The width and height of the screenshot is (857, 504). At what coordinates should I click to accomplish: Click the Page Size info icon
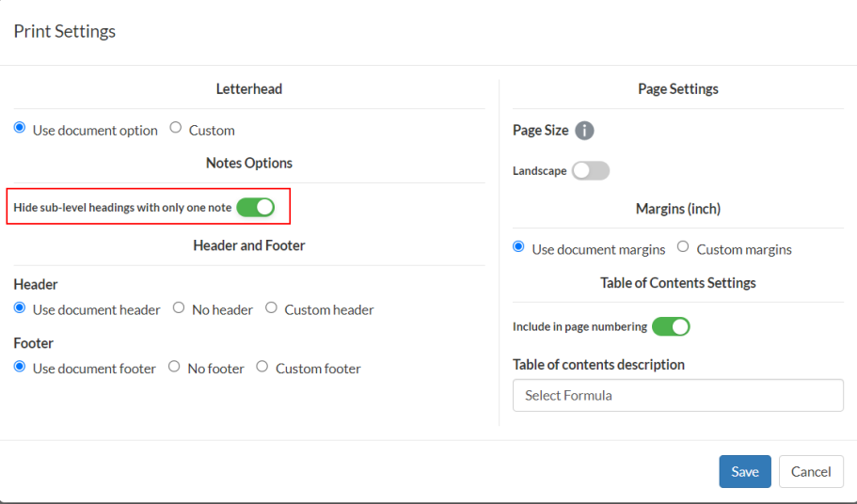pyautogui.click(x=584, y=131)
